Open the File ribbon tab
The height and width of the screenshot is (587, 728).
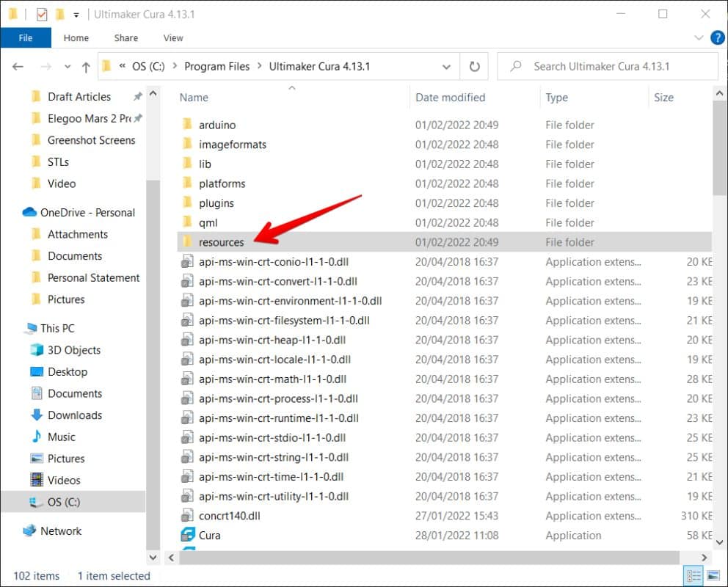26,37
